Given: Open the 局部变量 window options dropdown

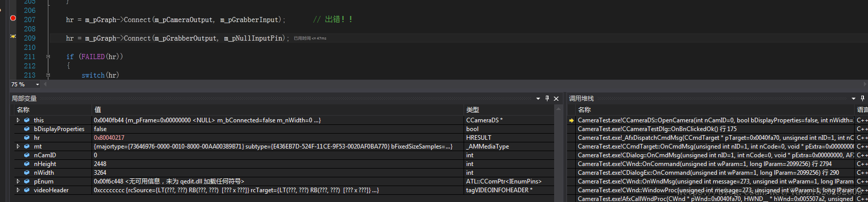Looking at the screenshot, I should [x=538, y=98].
